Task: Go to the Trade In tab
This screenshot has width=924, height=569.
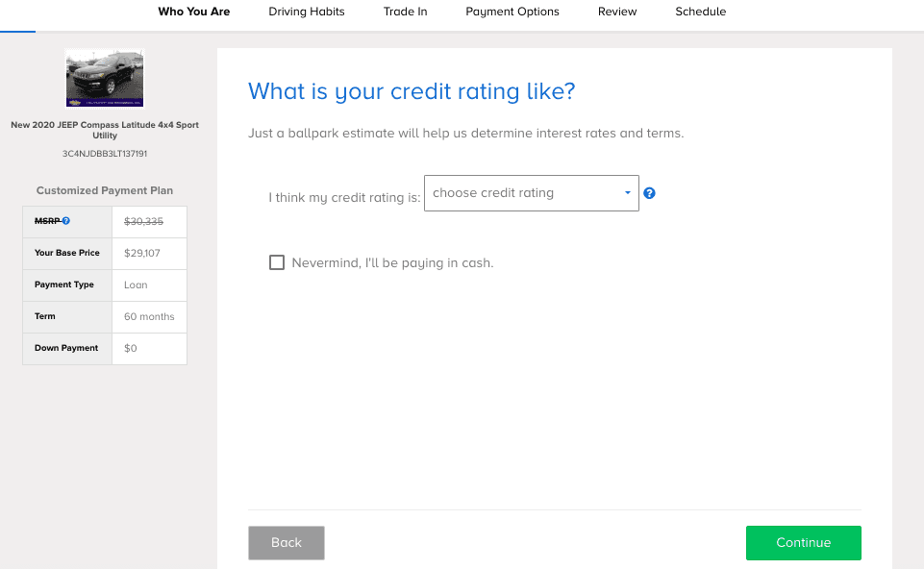Action: coord(406,12)
